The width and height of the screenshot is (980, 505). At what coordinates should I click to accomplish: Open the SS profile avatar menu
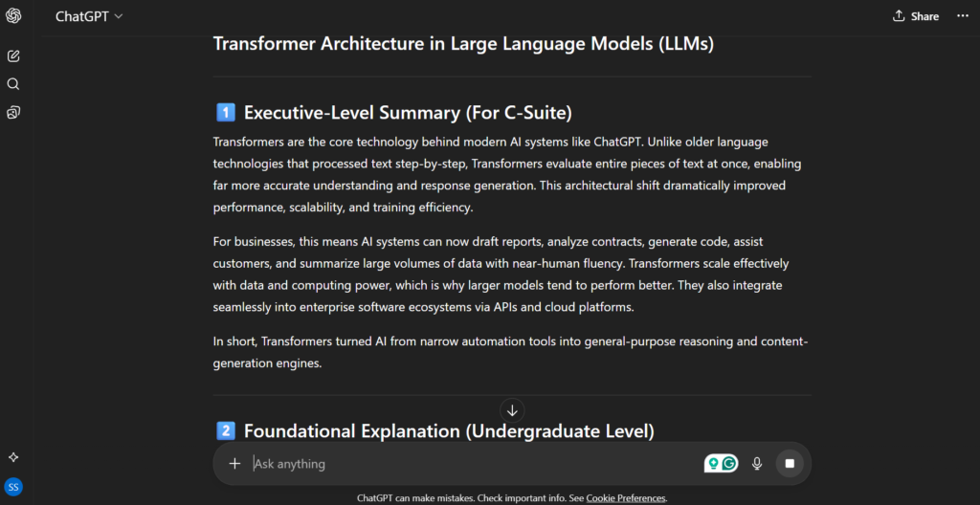13,487
